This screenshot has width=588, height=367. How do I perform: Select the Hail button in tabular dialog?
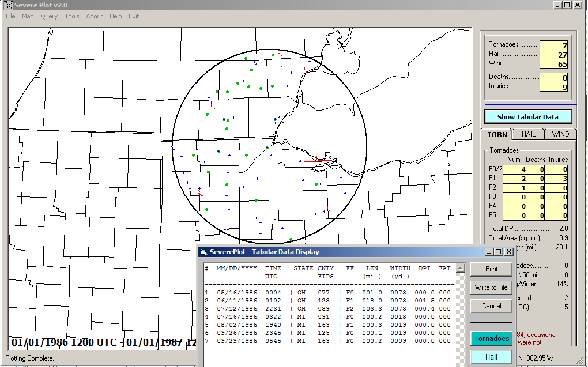click(x=491, y=357)
